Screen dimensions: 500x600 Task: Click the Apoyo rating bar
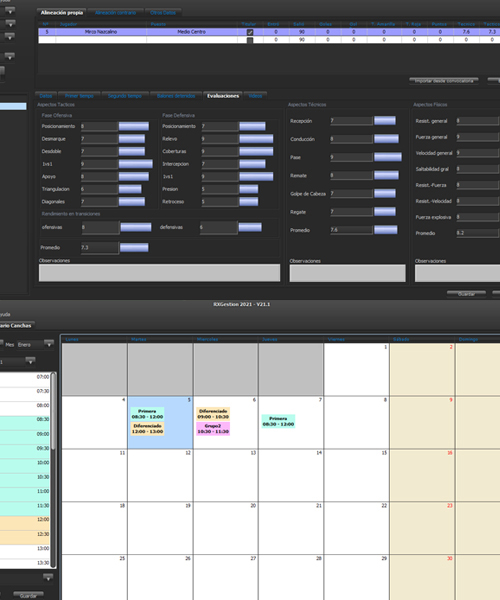pos(134,176)
